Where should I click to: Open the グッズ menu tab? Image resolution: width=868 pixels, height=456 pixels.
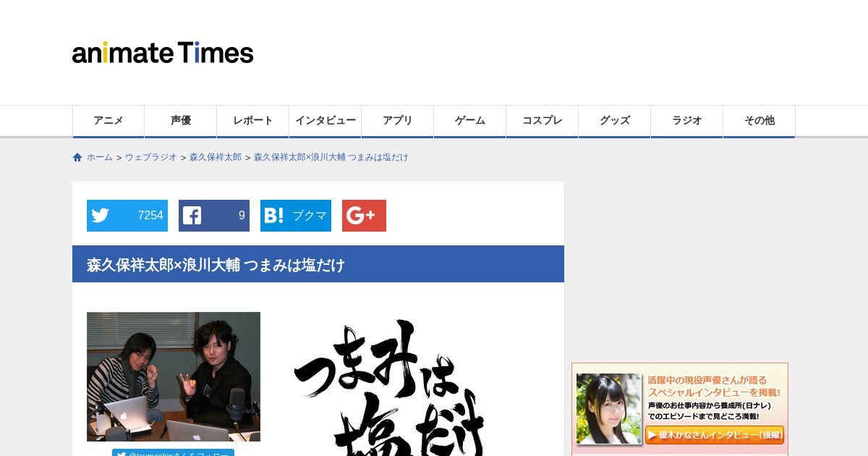tap(615, 121)
